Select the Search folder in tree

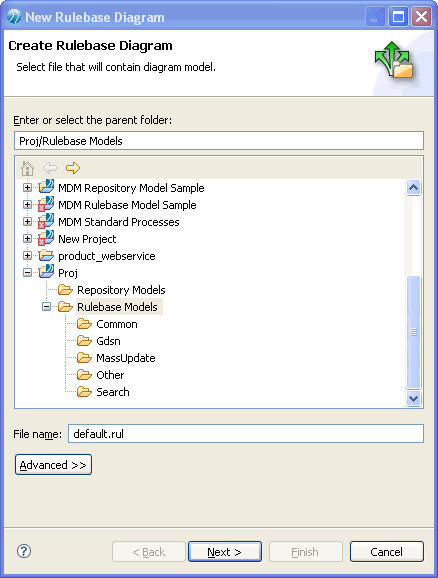[x=113, y=392]
